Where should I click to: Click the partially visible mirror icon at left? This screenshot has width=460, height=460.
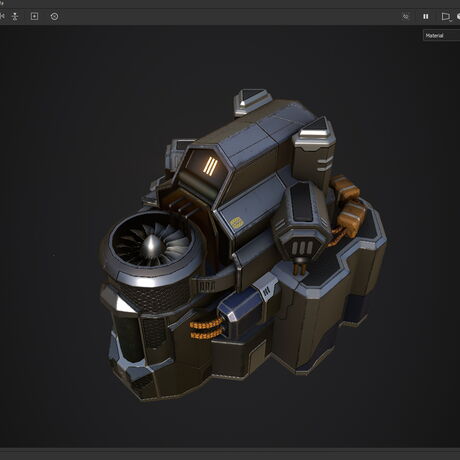pyautogui.click(x=2, y=16)
